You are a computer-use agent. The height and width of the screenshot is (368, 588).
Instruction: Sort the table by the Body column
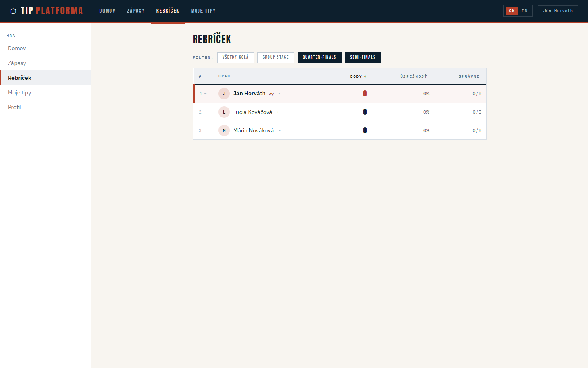click(358, 76)
